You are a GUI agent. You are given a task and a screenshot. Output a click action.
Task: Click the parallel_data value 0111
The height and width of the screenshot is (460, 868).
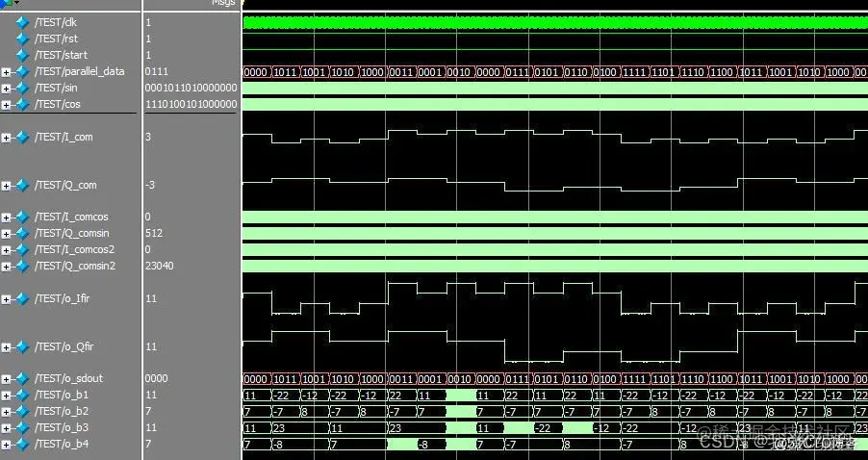[157, 71]
